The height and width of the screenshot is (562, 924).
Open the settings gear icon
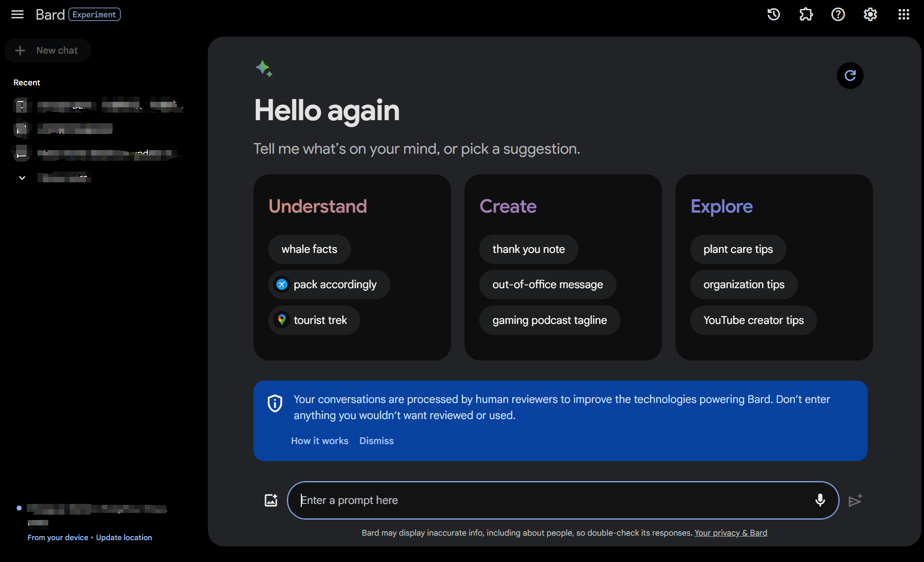point(870,14)
